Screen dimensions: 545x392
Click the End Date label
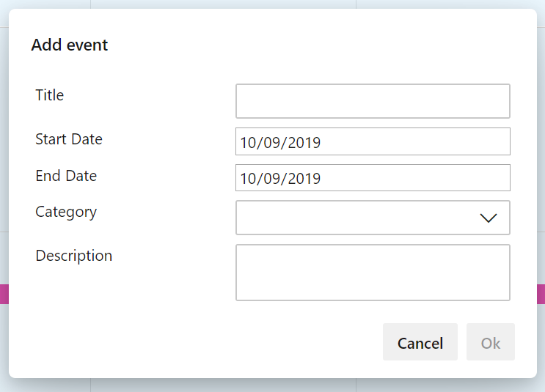click(66, 176)
